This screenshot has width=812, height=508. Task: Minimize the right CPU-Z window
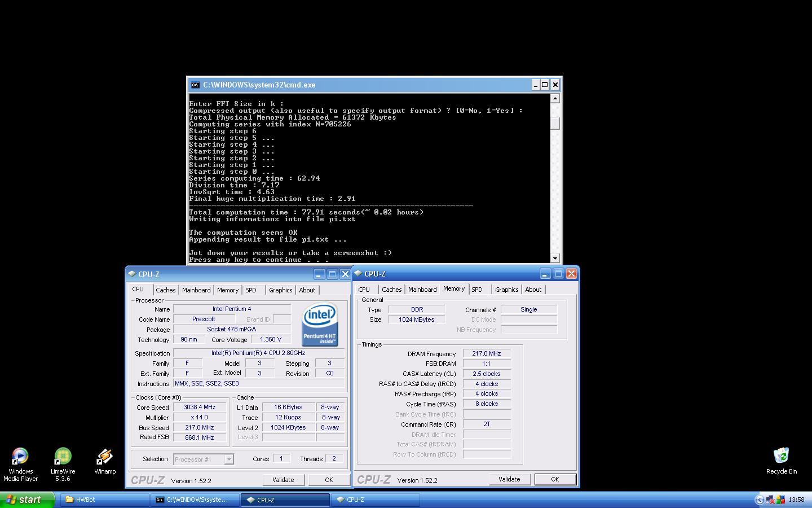(545, 274)
